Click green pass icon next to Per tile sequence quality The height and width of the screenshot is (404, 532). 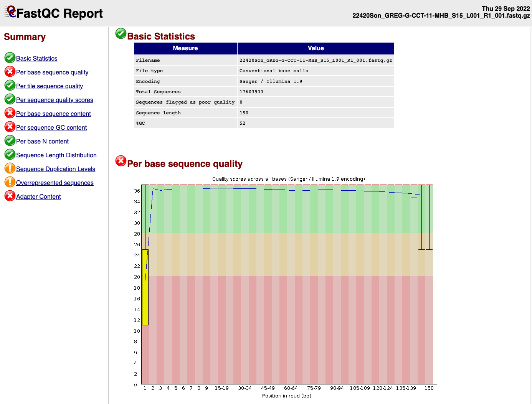point(10,86)
